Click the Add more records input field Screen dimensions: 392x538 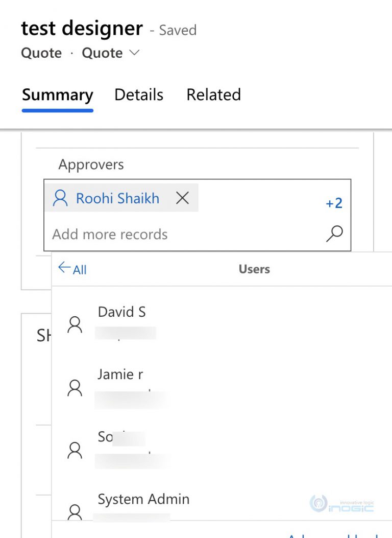coord(153,234)
